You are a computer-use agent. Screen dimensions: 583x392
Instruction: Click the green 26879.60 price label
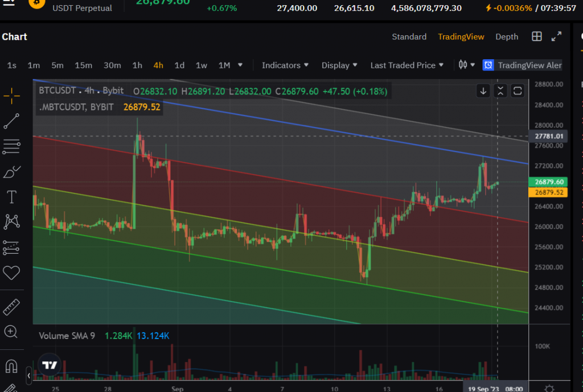tap(548, 182)
